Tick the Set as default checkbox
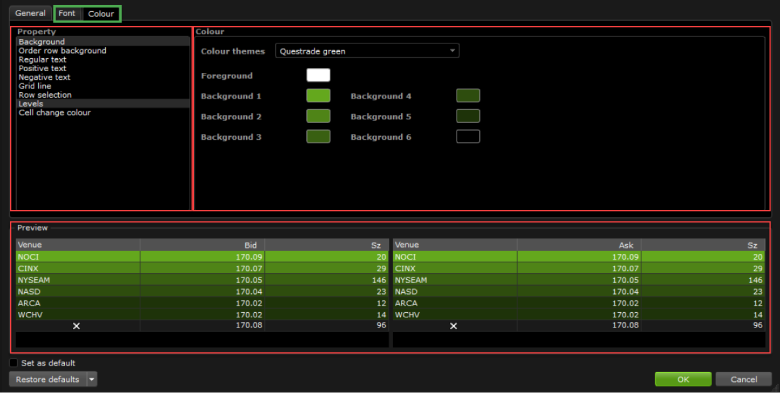 [14, 363]
